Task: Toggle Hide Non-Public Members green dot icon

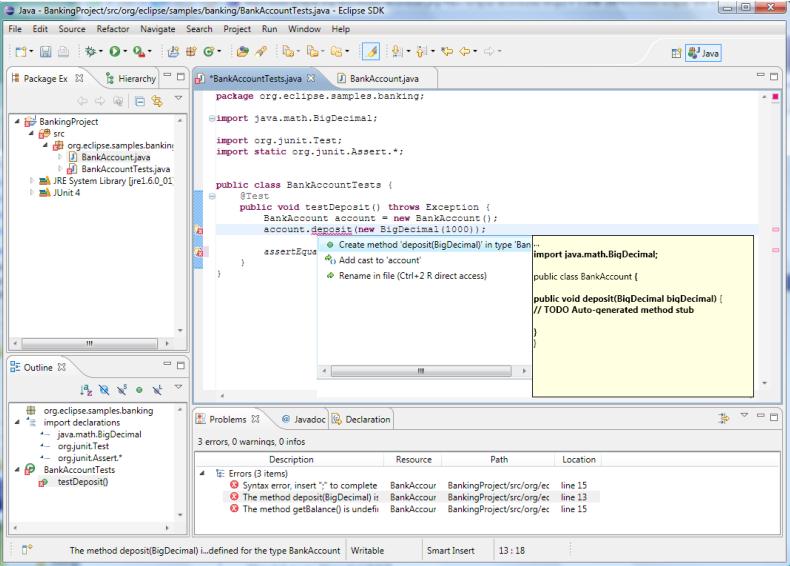Action: pyautogui.click(x=139, y=390)
